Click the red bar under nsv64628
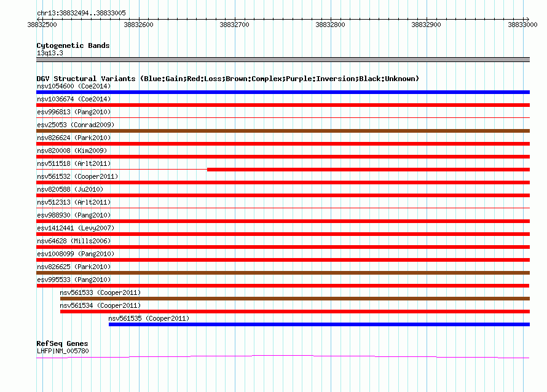This screenshot has height=392, width=547. coord(283,247)
